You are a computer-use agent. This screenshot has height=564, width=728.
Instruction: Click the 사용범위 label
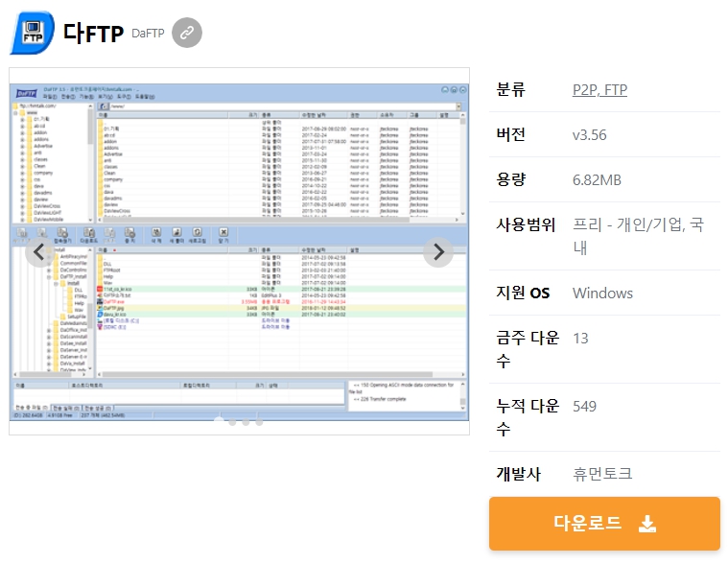point(526,224)
